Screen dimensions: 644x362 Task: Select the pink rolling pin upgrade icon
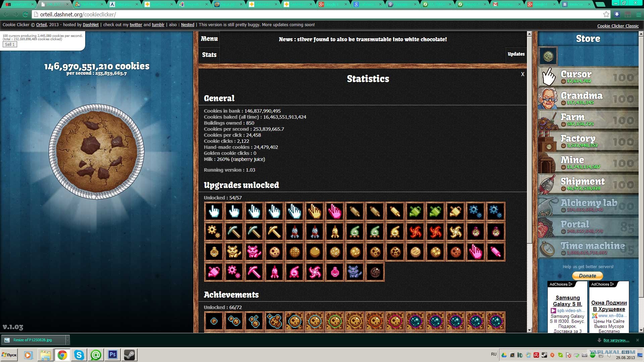496,252
